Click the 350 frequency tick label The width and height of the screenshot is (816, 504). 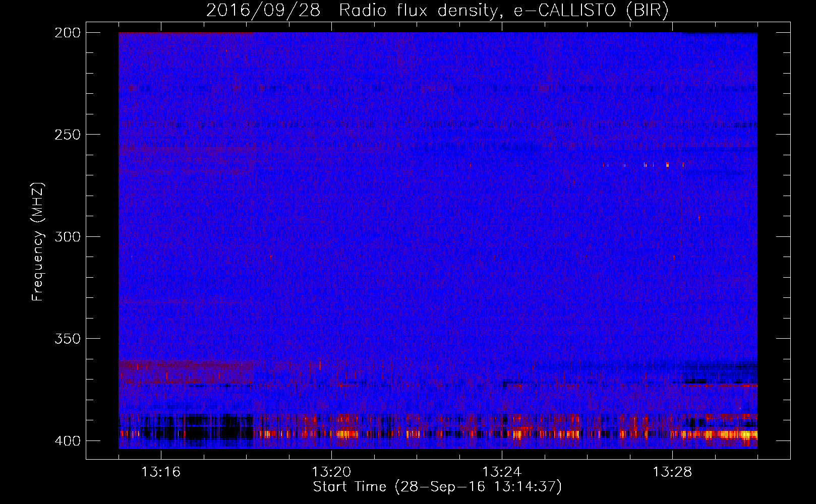click(67, 338)
